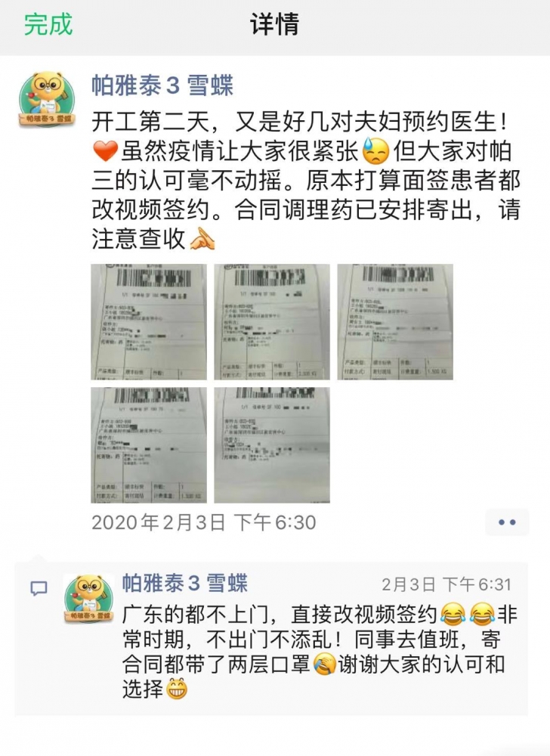Open the first shipping label photo
Screen dimensions: 550x756
tap(149, 321)
